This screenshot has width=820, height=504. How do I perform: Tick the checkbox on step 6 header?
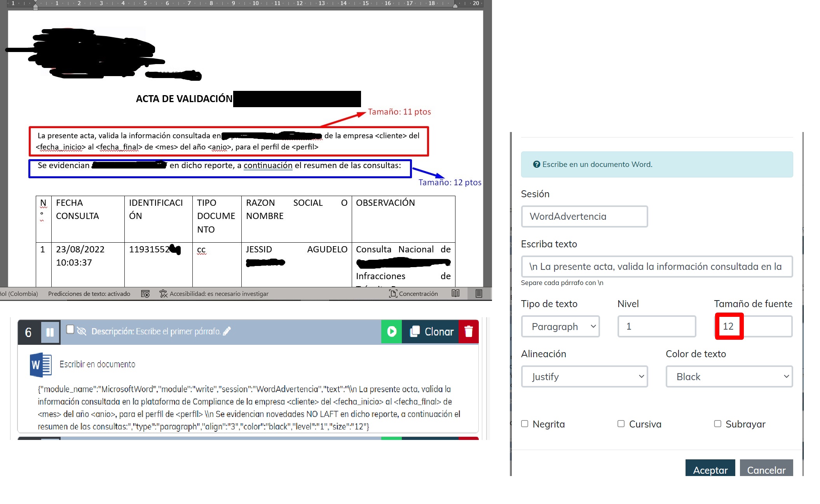(x=70, y=330)
